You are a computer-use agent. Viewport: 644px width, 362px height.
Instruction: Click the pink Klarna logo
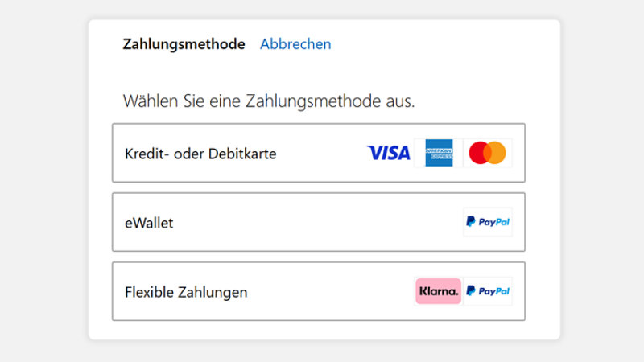[x=438, y=291]
